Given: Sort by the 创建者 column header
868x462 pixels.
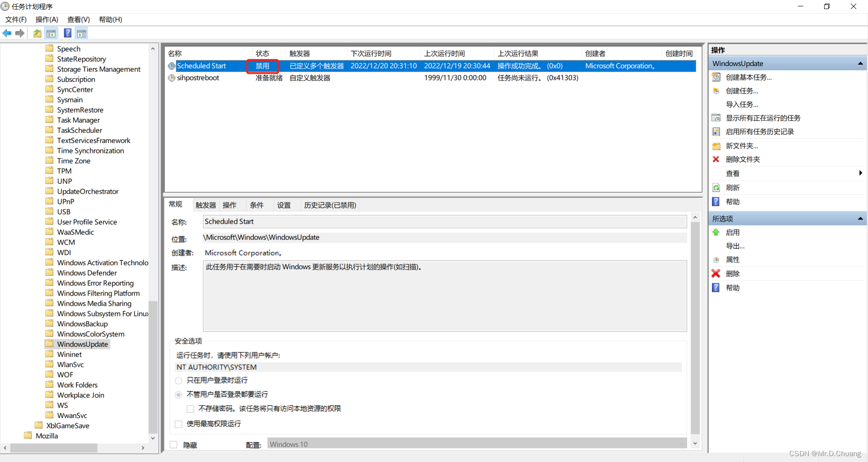Looking at the screenshot, I should tap(621, 53).
